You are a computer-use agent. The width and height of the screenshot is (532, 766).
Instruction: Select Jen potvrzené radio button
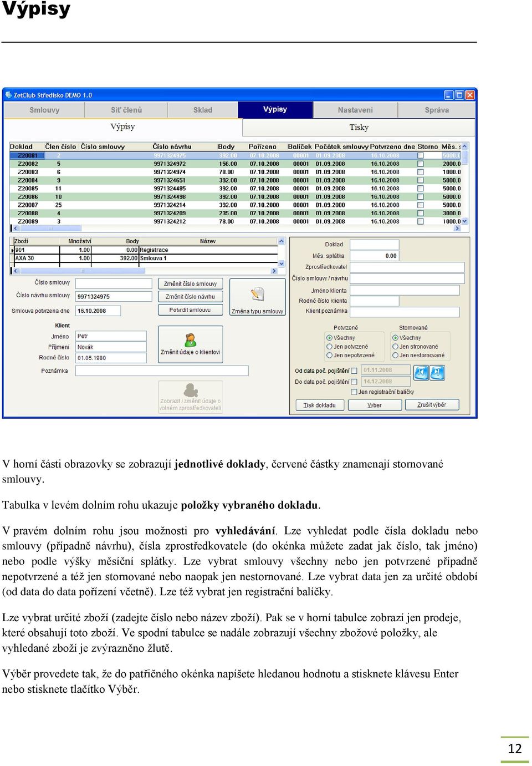[x=329, y=347]
